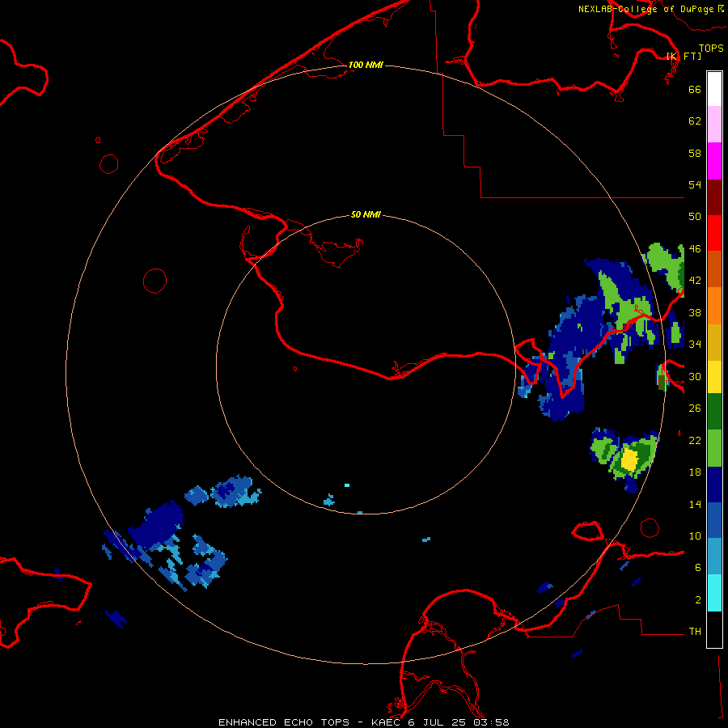
Task: Select the dark green legend swatch
Action: click(x=714, y=412)
